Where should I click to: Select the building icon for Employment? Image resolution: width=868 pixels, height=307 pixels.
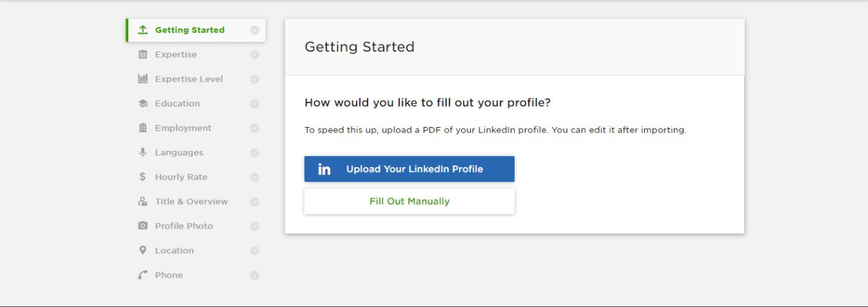click(x=142, y=128)
